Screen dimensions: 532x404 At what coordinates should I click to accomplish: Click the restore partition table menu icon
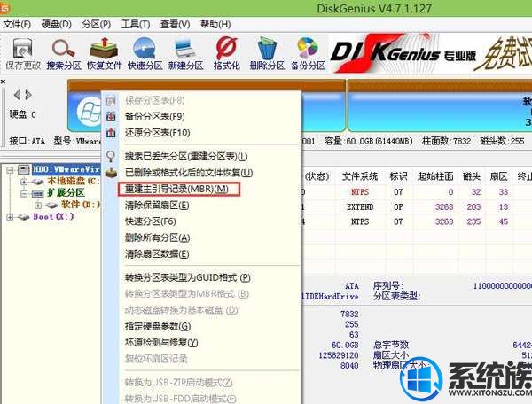pyautogui.click(x=111, y=133)
